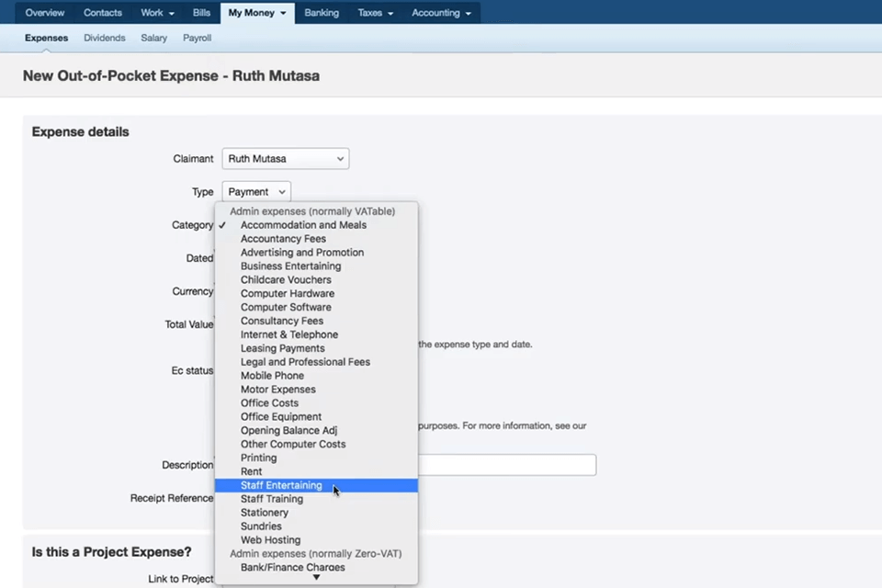Click the scroll-down arrow in the category list
Screen dimensions: 882x588
pos(316,579)
